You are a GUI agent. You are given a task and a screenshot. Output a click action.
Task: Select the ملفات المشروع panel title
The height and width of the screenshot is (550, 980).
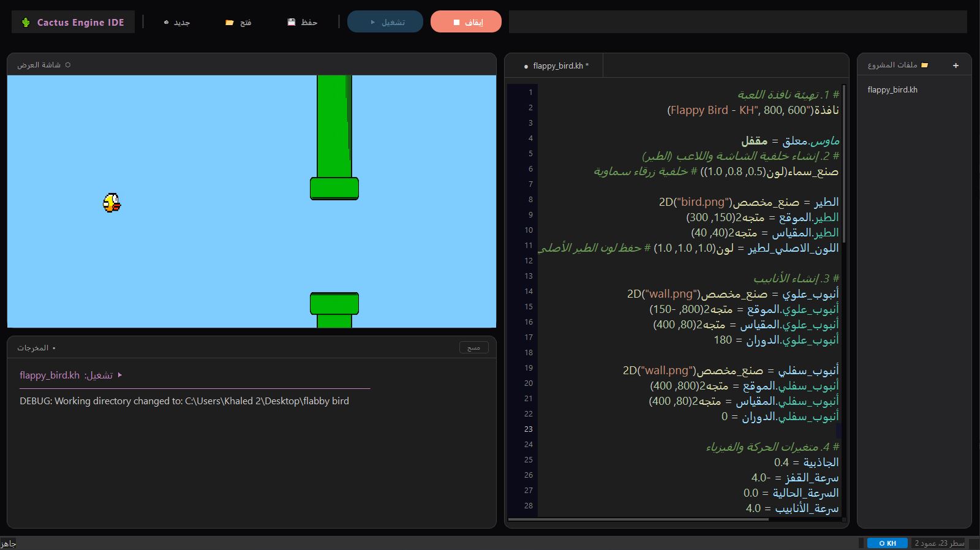(x=892, y=65)
